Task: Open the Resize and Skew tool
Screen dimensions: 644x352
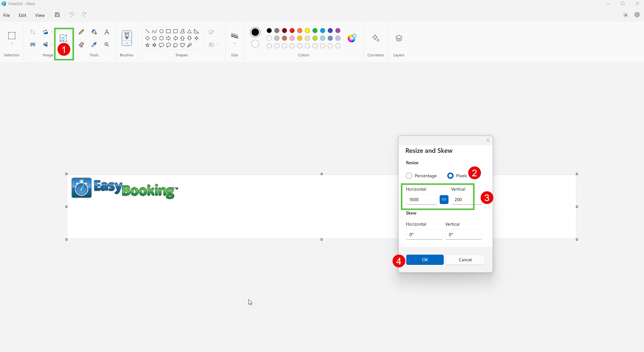Action: (x=63, y=38)
